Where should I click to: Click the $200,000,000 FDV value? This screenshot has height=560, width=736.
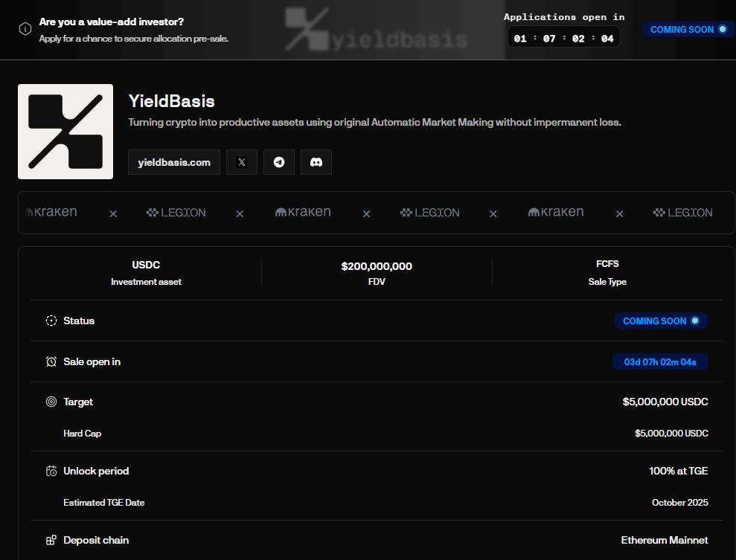pyautogui.click(x=377, y=266)
